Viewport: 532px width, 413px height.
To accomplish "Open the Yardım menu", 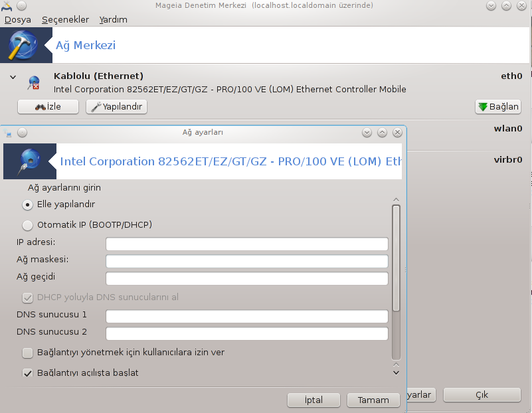I will [x=113, y=20].
